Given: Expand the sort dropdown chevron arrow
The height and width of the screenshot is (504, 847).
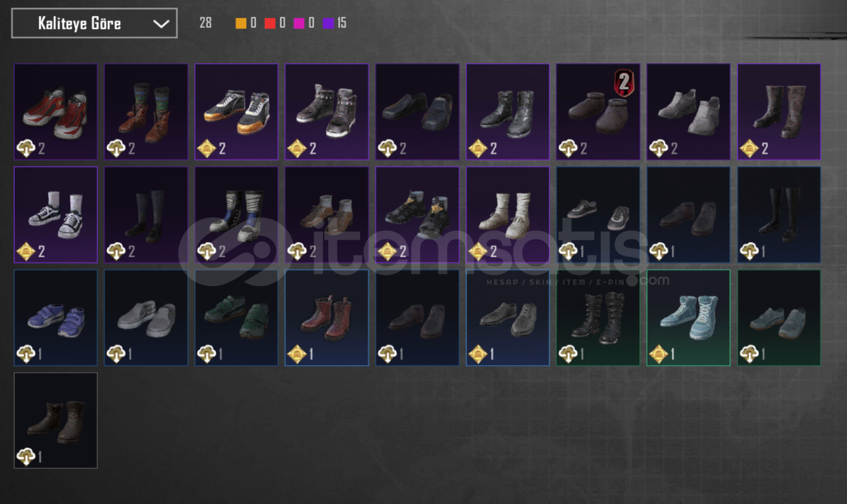Looking at the screenshot, I should click(x=161, y=24).
